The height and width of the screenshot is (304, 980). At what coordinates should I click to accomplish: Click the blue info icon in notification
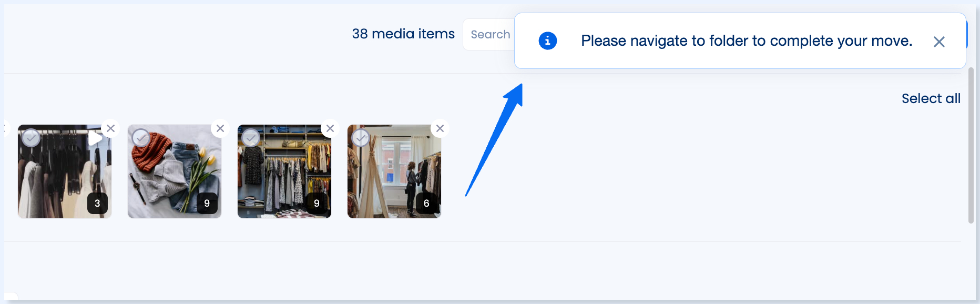coord(547,40)
